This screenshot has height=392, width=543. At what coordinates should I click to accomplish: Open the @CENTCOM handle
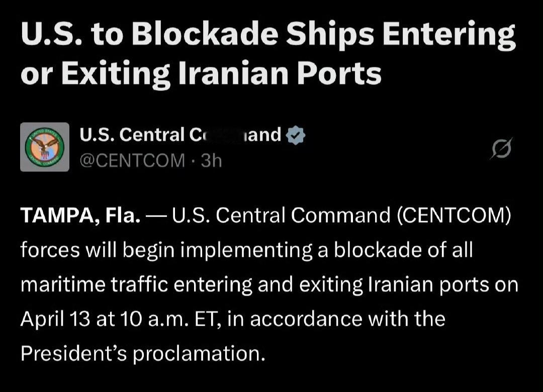pos(132,160)
